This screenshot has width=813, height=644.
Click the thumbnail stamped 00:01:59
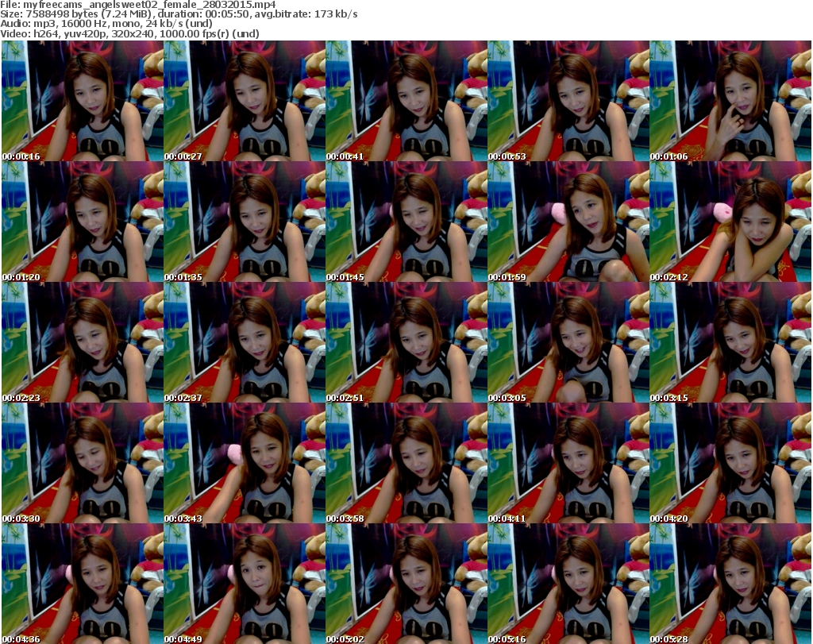pyautogui.click(x=568, y=222)
